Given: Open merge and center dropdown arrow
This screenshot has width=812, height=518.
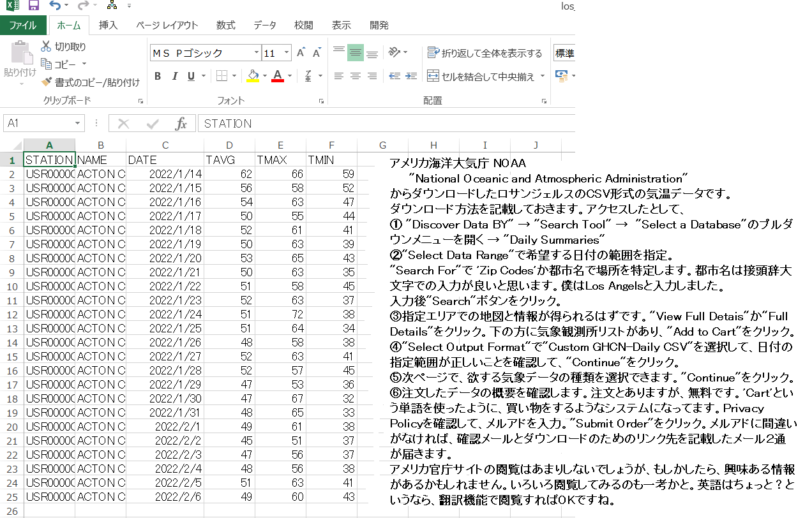Looking at the screenshot, I should click(x=543, y=77).
